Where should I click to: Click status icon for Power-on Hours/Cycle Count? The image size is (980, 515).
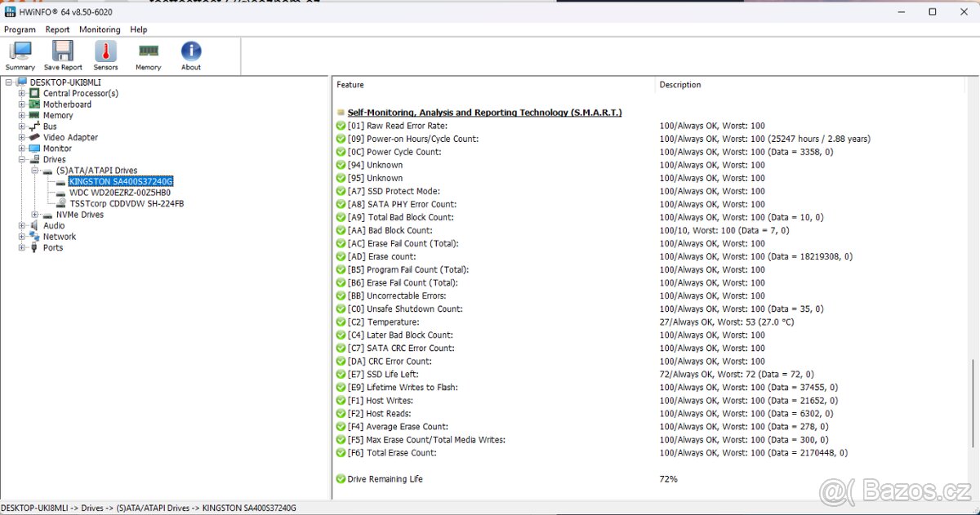point(341,139)
